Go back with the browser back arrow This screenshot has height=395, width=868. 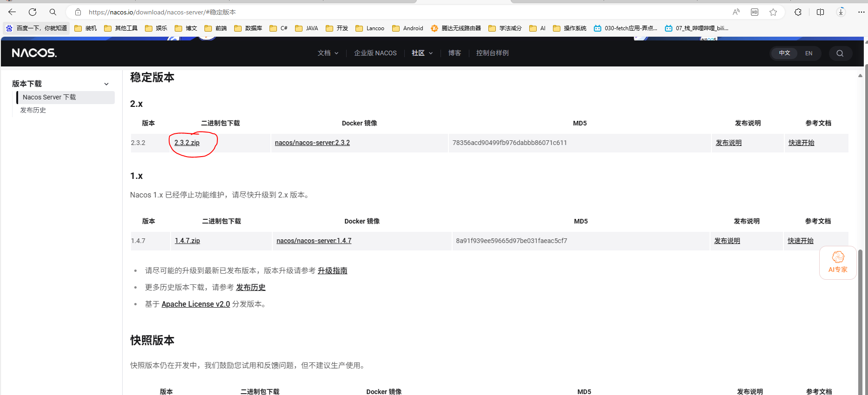point(12,12)
